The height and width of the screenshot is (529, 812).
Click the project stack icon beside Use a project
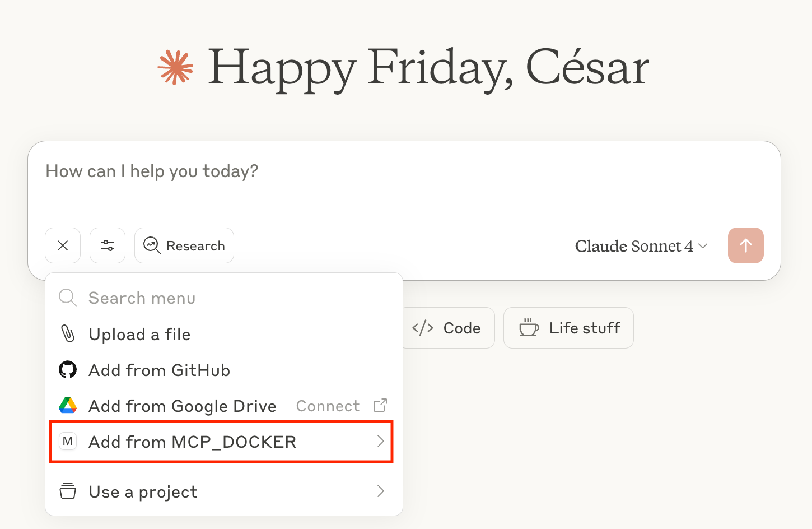click(68, 491)
